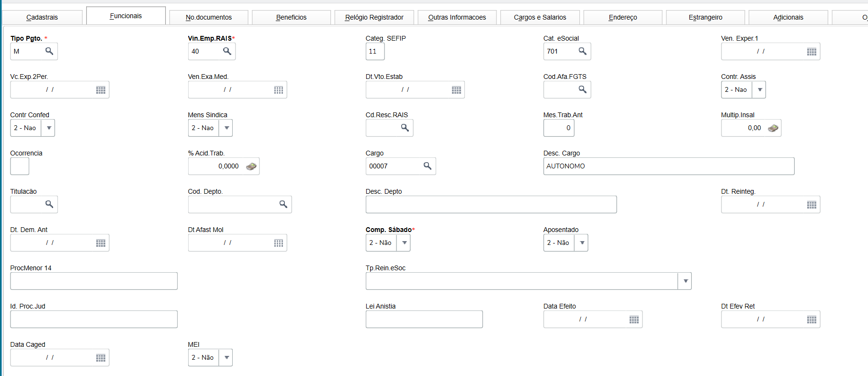Open the % Acid.Trab. calculator icon
This screenshot has width=868, height=376.
[251, 166]
